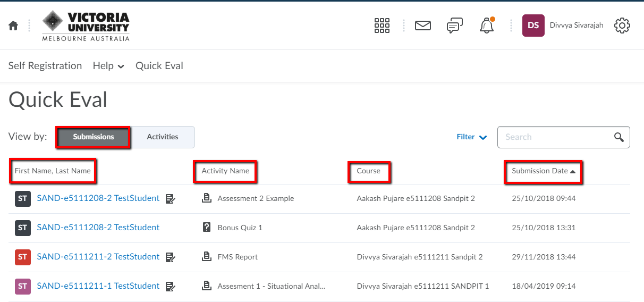Switch view to Submissions
Screen dimensions: 644x302
[x=94, y=137]
